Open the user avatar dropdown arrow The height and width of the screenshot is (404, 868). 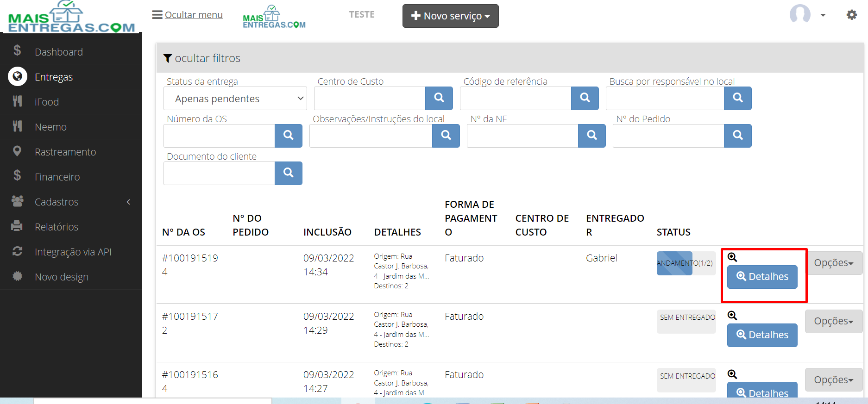(823, 15)
